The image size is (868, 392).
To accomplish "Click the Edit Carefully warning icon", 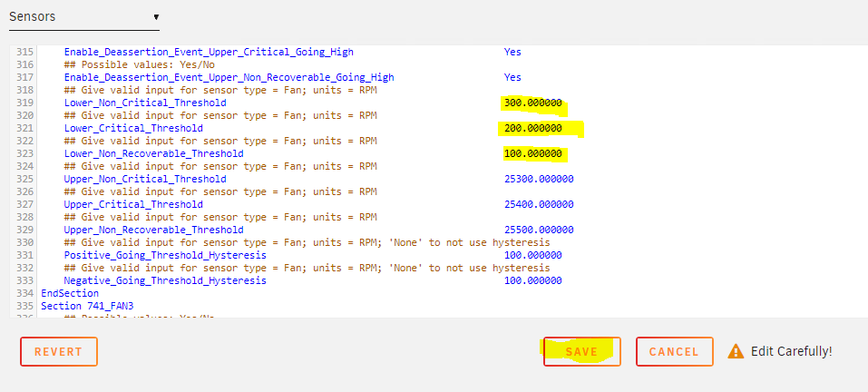I will pyautogui.click(x=736, y=351).
